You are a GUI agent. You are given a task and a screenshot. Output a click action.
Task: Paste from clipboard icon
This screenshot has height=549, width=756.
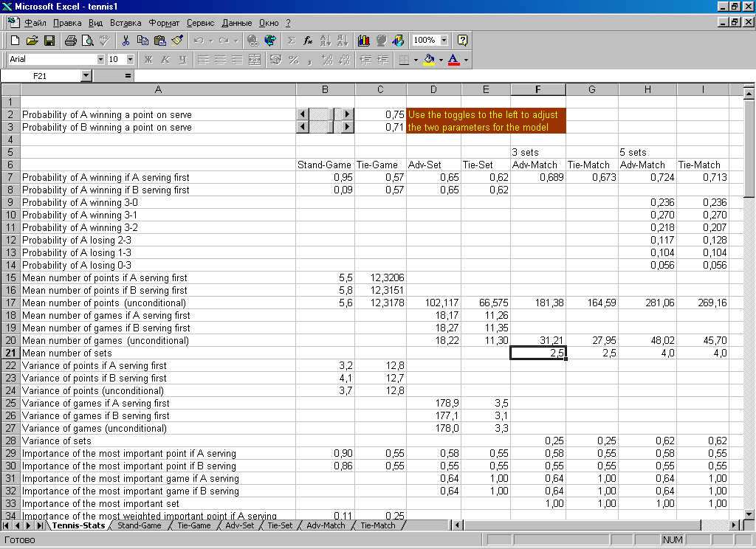(159, 41)
